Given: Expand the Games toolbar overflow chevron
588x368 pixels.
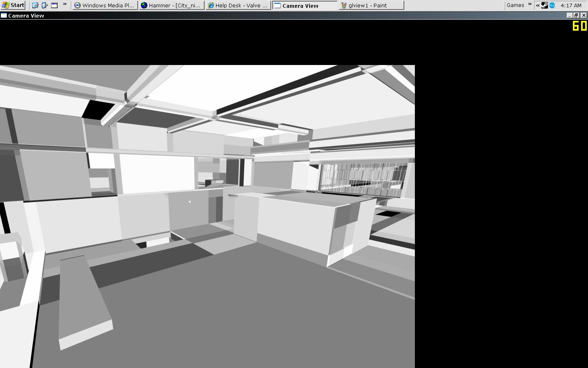Looking at the screenshot, I should pos(530,4).
